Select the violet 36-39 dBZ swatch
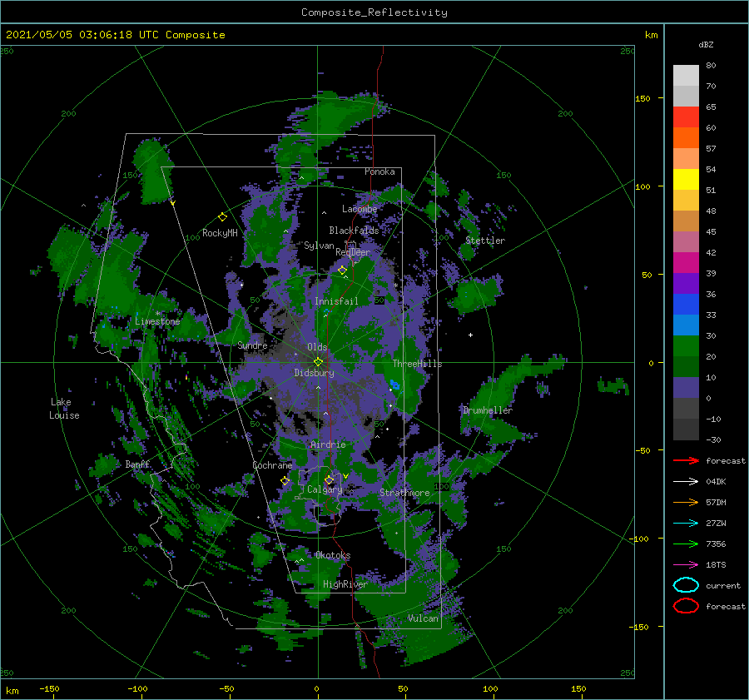749x700 pixels. click(686, 284)
